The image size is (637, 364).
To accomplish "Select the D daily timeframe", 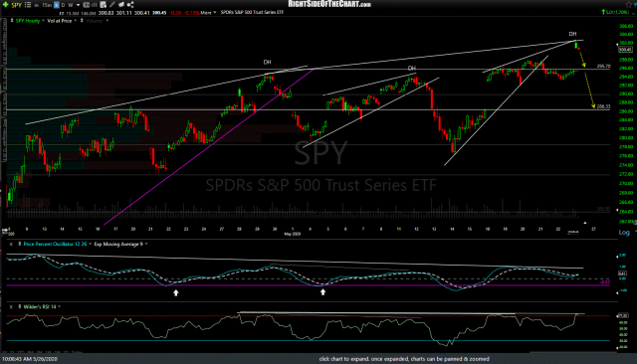I will pyautogui.click(x=63, y=5).
